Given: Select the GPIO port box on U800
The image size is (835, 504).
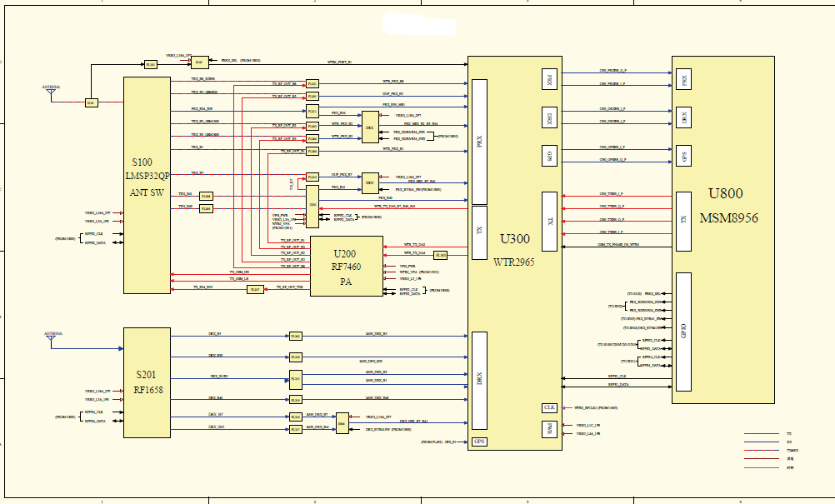Looking at the screenshot, I should click(x=684, y=332).
